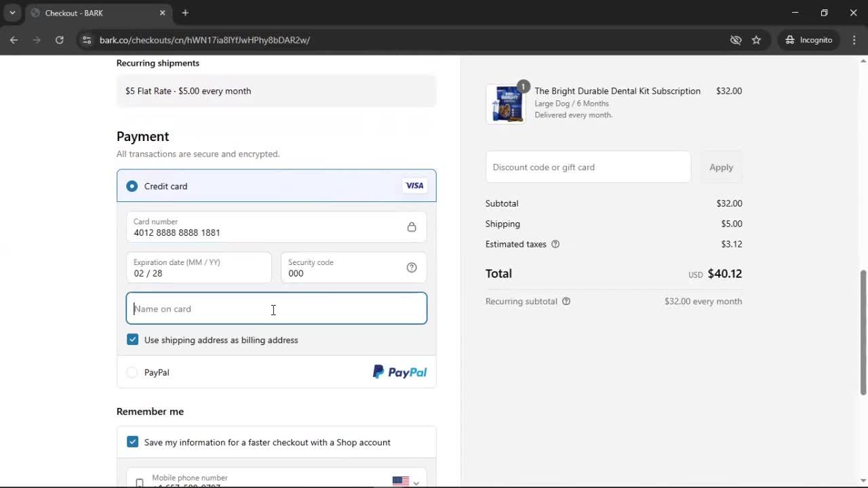868x488 pixels.
Task: Open site information icon in address bar
Action: tap(86, 40)
